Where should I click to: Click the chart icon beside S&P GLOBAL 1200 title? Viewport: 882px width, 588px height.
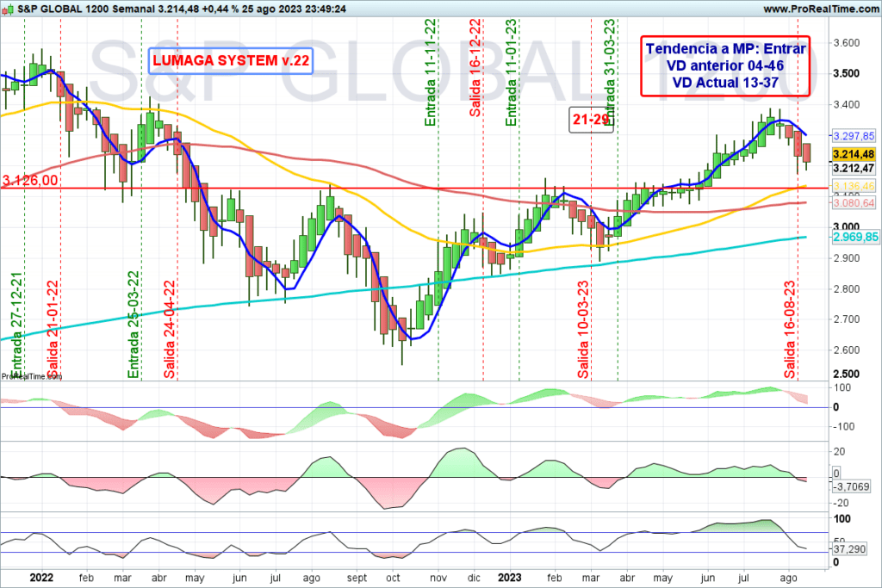click(8, 9)
